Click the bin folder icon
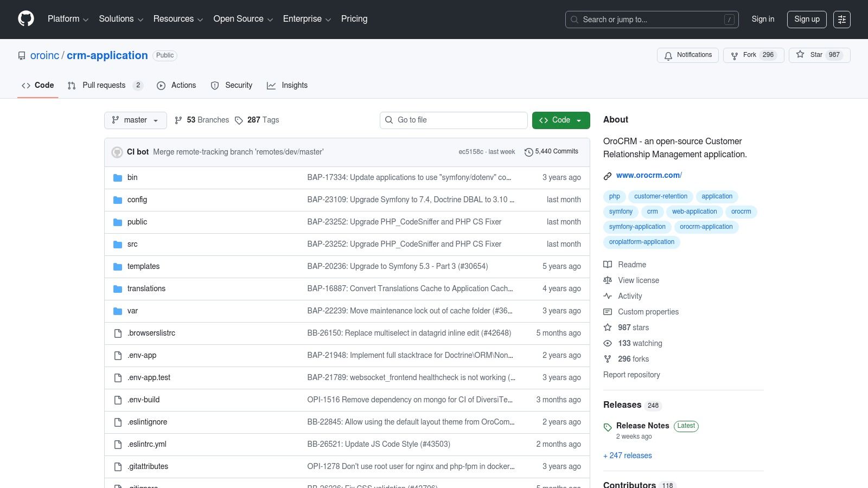Viewport: 868px width, 488px height. coord(118,177)
